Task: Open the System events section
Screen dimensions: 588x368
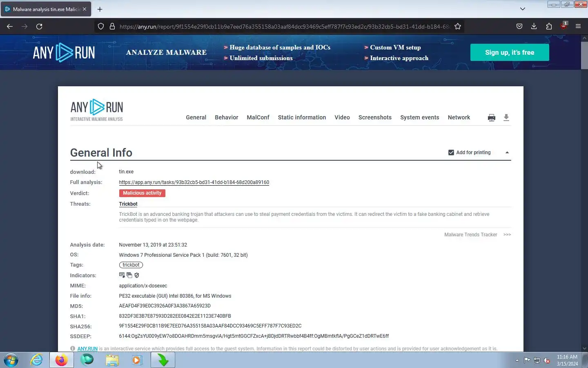Action: coord(420,117)
